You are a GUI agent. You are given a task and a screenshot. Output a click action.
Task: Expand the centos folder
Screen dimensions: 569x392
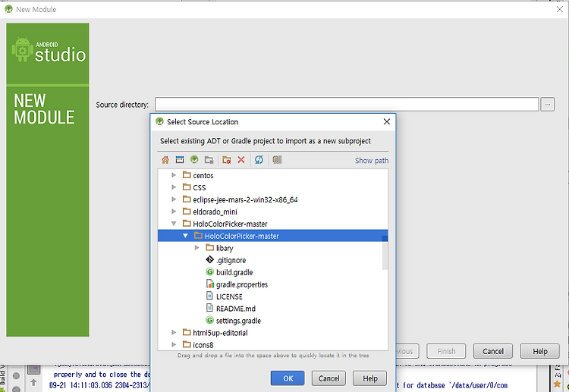[174, 175]
